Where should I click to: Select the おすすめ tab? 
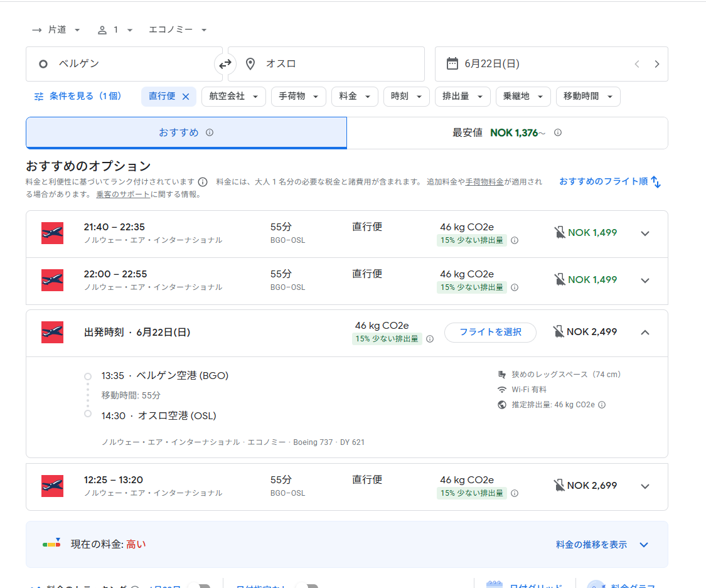pyautogui.click(x=186, y=132)
